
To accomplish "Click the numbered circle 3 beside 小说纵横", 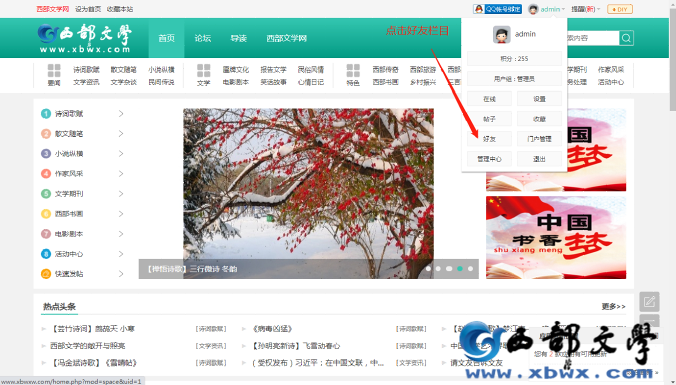I will tap(46, 153).
